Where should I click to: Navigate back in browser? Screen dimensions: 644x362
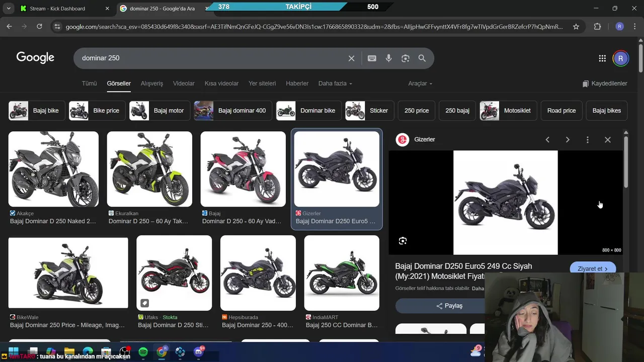(9, 27)
